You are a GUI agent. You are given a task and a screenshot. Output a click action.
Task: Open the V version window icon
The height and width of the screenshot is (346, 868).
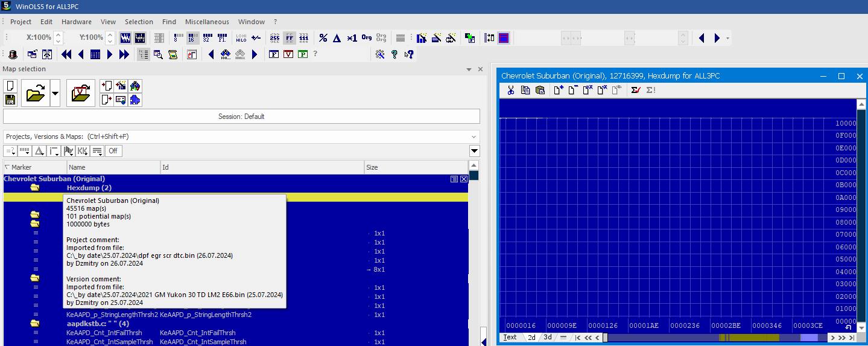[x=288, y=54]
